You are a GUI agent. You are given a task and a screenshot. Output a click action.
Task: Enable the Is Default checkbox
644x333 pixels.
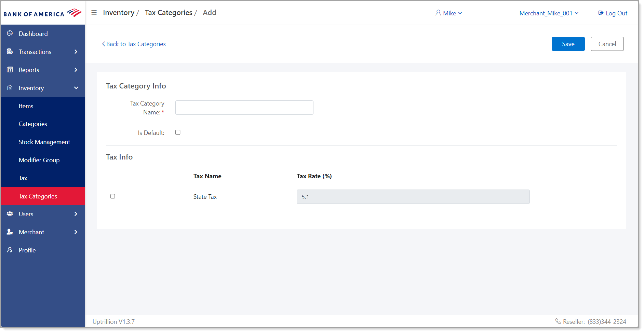click(x=178, y=132)
